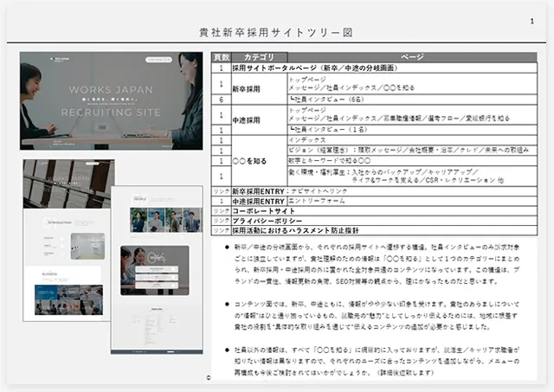The height and width of the screenshot is (392, 554).
Task: Click the first bullet paragraph starting 新卒／中途の分岐
Action: (x=377, y=264)
